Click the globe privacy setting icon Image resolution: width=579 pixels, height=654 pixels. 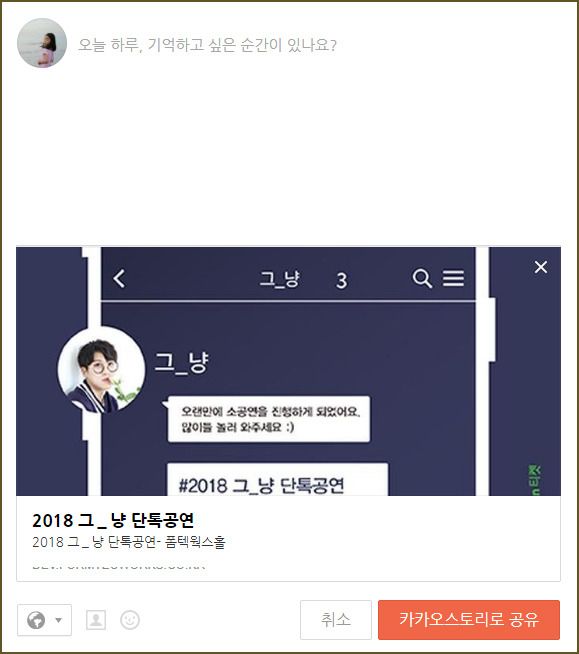click(36, 620)
